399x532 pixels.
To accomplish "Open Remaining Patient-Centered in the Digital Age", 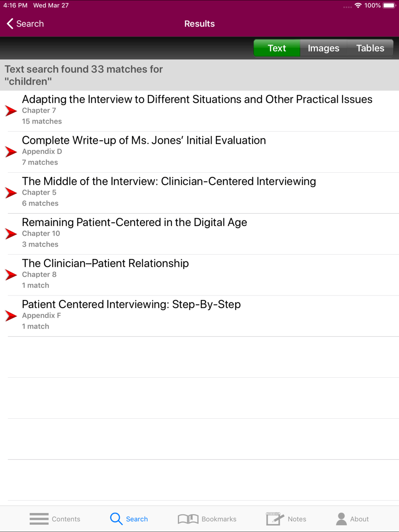I will click(203, 234).
